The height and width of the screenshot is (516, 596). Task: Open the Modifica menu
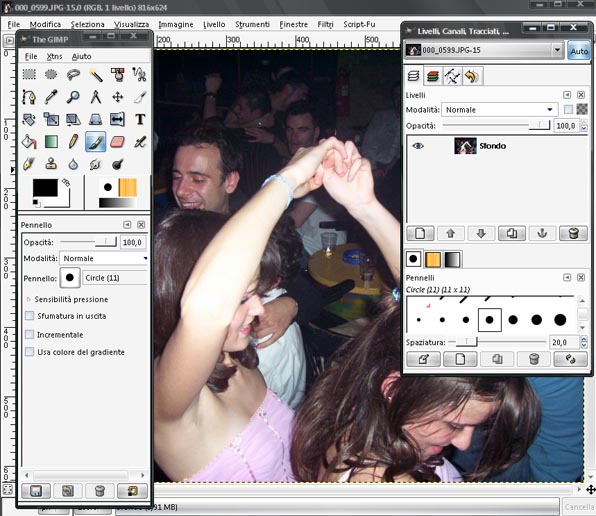(45, 24)
